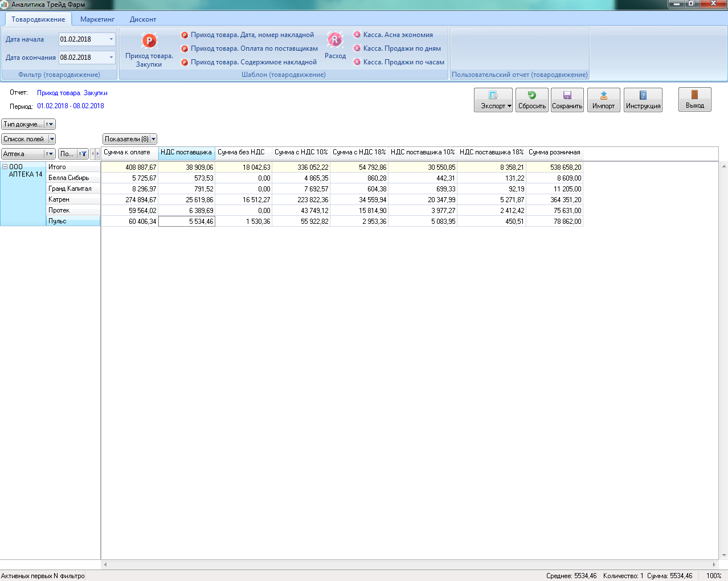Screen dimensions: 728x581
Task: Click the Выход door button
Action: tap(694, 99)
